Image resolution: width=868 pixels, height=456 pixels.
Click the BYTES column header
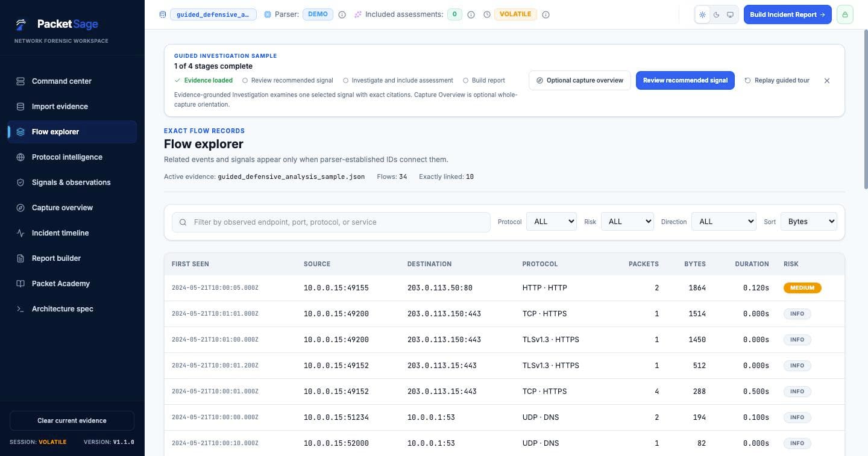[695, 264]
